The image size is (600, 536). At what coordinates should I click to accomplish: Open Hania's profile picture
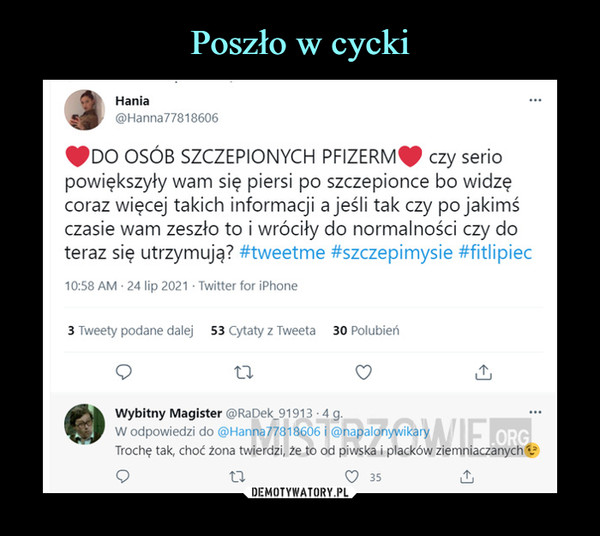tap(84, 110)
